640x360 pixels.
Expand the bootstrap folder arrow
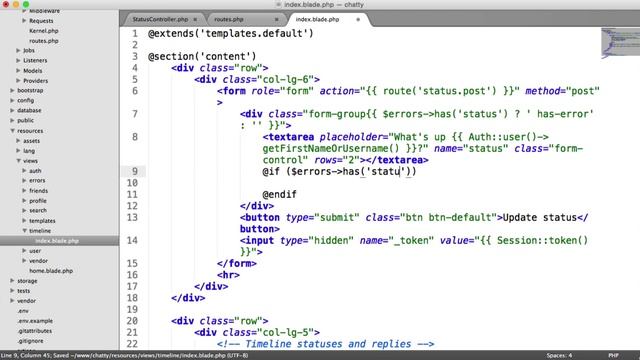[12, 90]
